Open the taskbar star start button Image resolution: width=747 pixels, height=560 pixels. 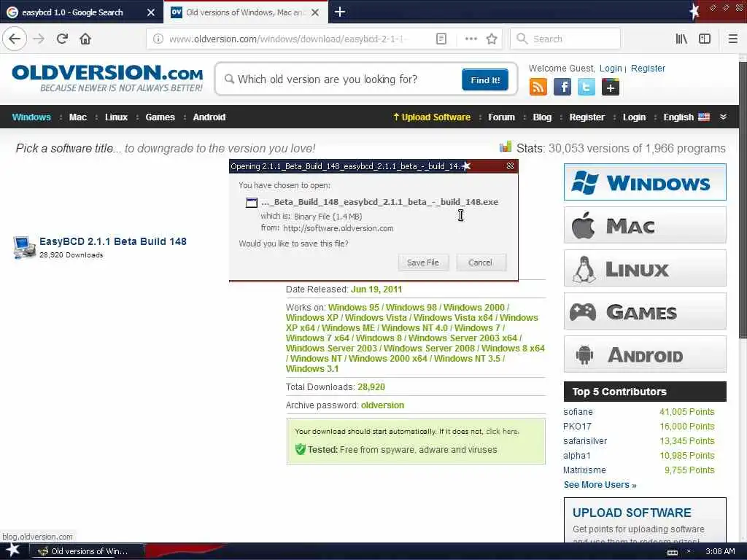coord(12,550)
